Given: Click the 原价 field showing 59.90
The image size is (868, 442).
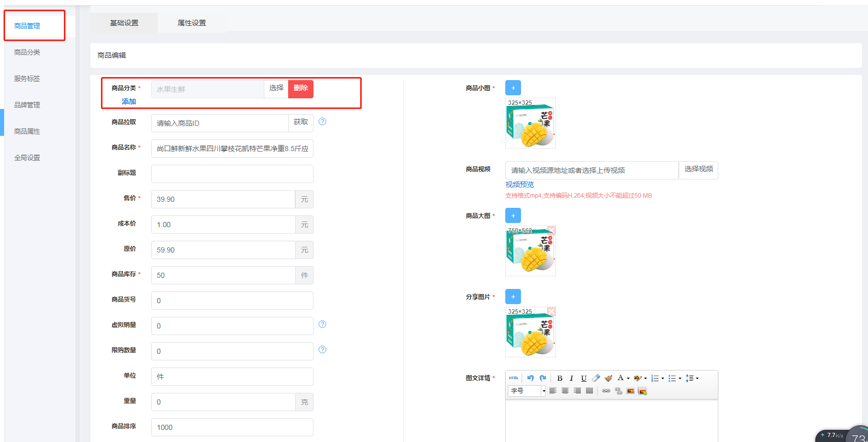Looking at the screenshot, I should coord(223,250).
